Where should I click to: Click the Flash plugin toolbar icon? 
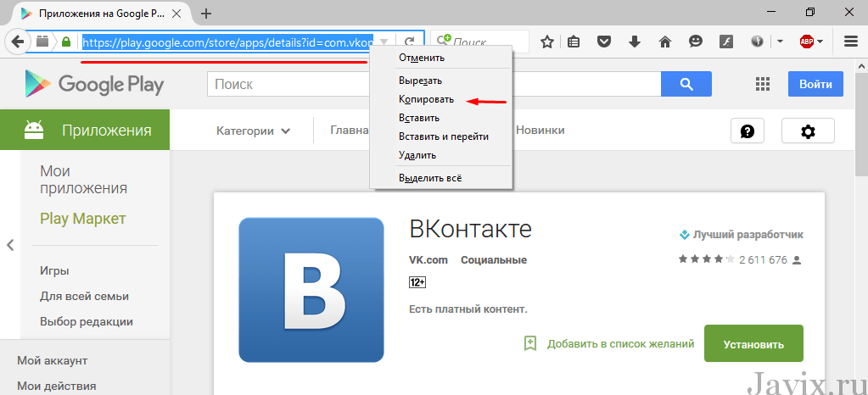[725, 42]
